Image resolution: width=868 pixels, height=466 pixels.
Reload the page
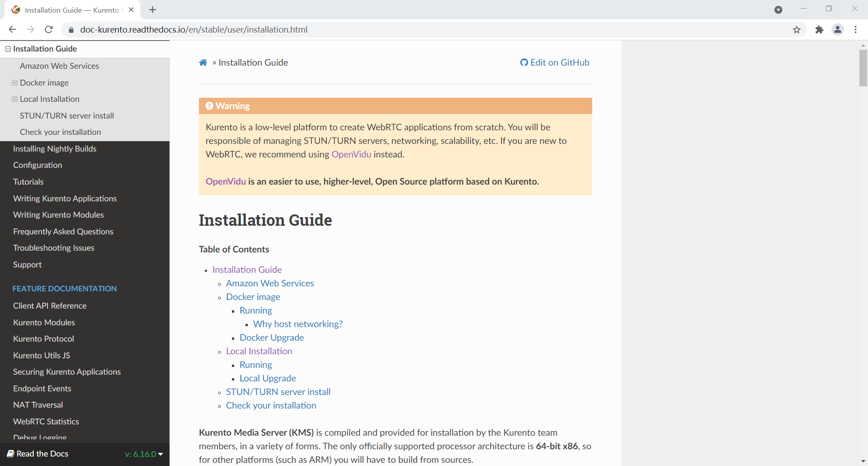49,29
